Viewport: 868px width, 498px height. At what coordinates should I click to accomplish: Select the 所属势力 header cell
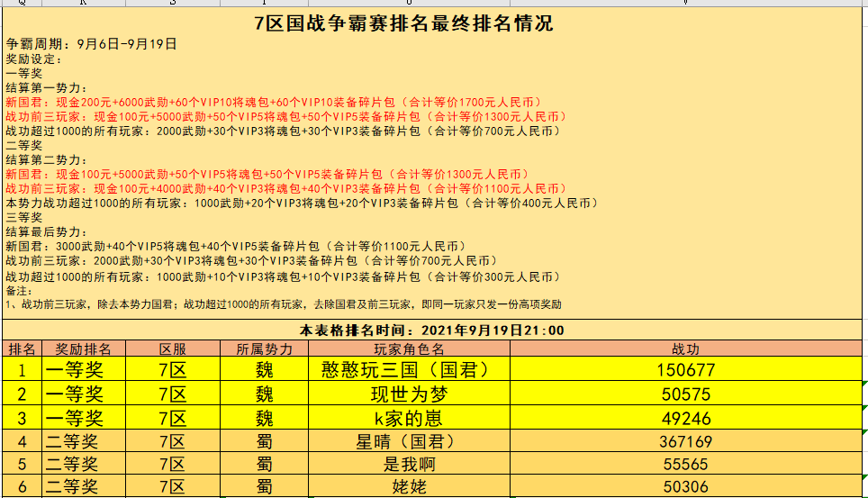point(264,349)
